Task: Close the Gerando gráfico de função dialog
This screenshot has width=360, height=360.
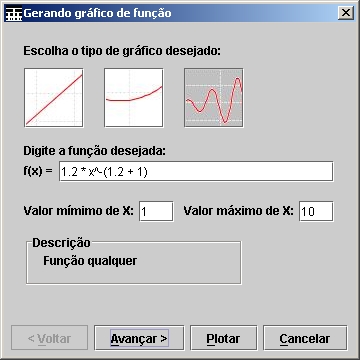Action: 346,13
